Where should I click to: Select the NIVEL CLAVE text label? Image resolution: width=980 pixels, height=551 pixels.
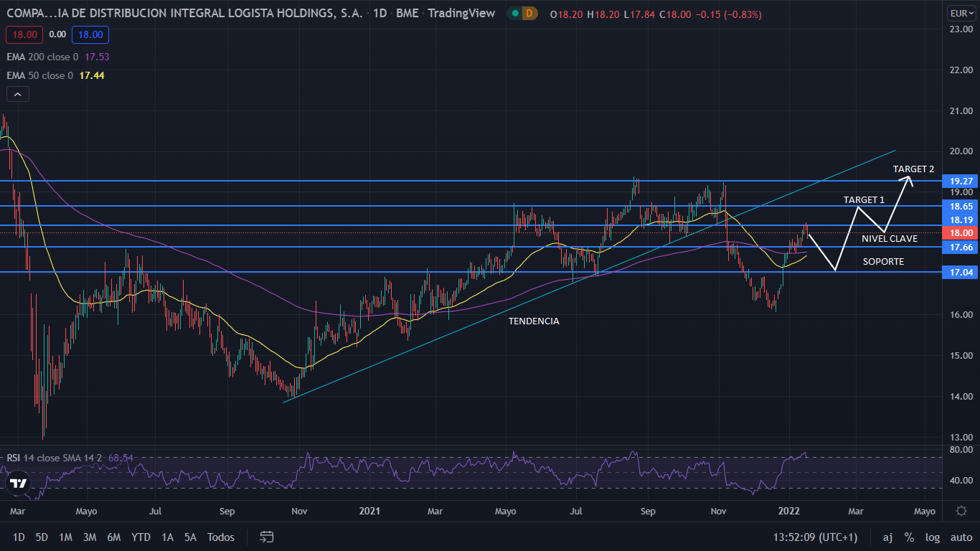890,239
